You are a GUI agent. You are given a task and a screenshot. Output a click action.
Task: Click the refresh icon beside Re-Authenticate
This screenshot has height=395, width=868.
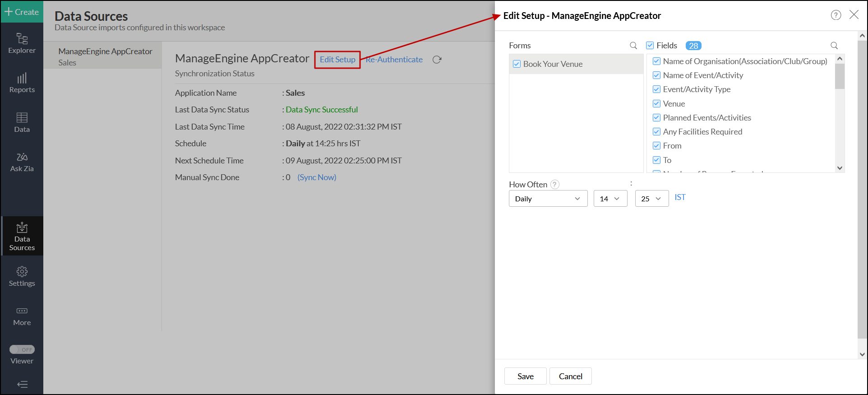pos(437,60)
